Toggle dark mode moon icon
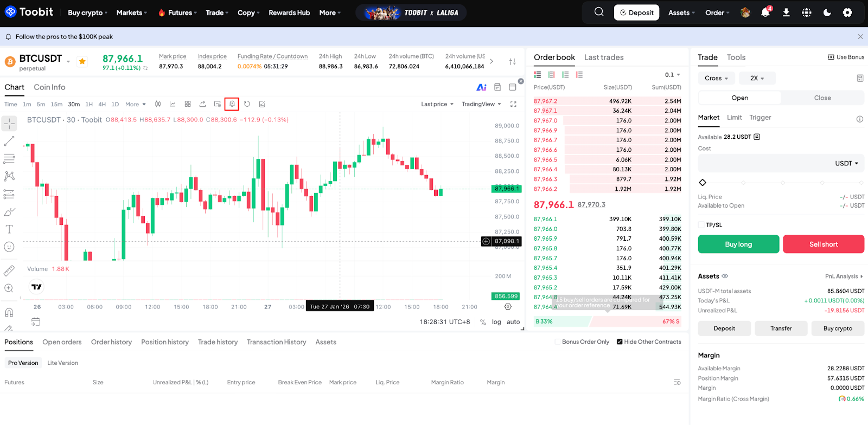The width and height of the screenshot is (868, 425). point(827,12)
